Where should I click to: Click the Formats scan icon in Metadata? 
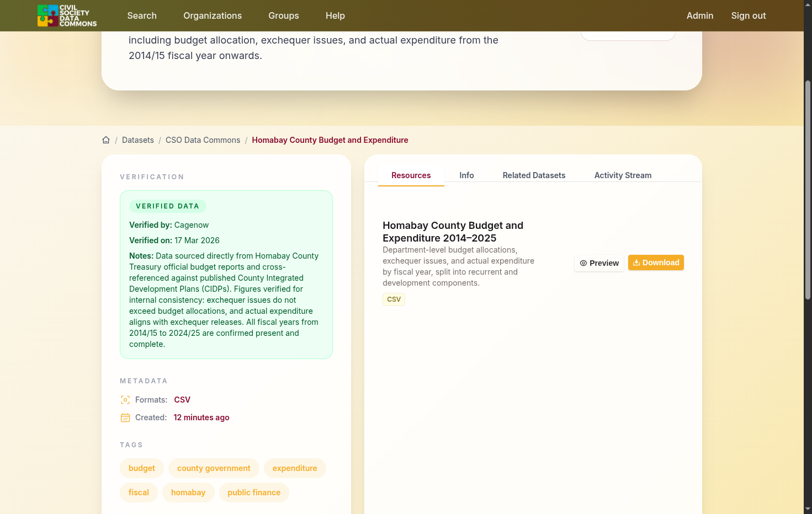tap(125, 400)
